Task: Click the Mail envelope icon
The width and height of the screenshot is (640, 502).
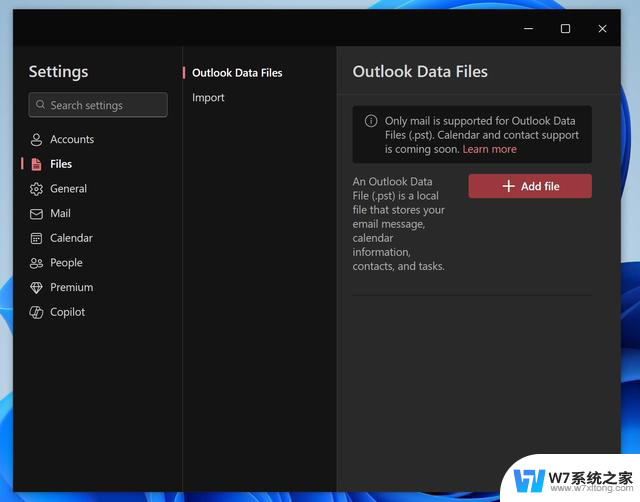Action: [36, 214]
